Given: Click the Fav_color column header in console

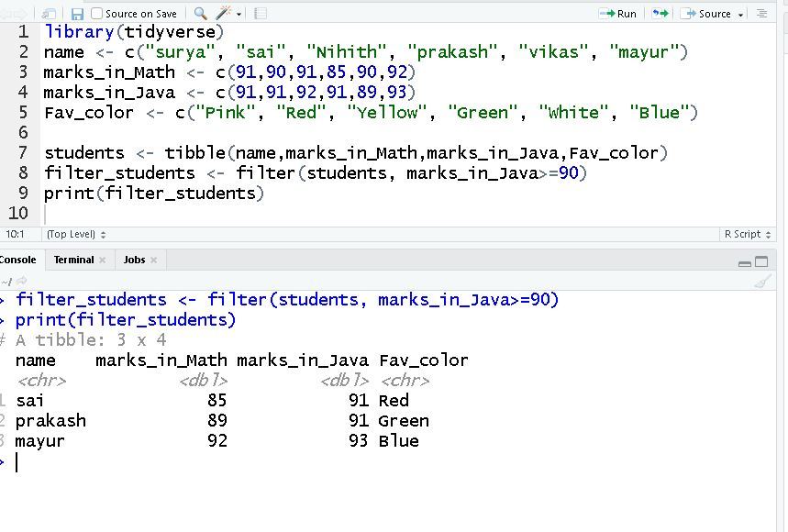Looking at the screenshot, I should pos(424,360).
